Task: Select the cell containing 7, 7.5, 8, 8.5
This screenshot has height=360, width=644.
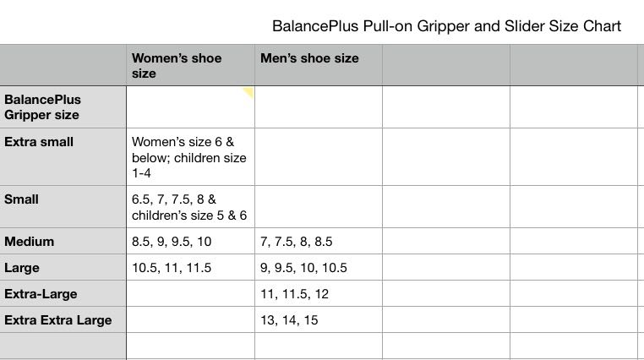Action: pos(318,242)
